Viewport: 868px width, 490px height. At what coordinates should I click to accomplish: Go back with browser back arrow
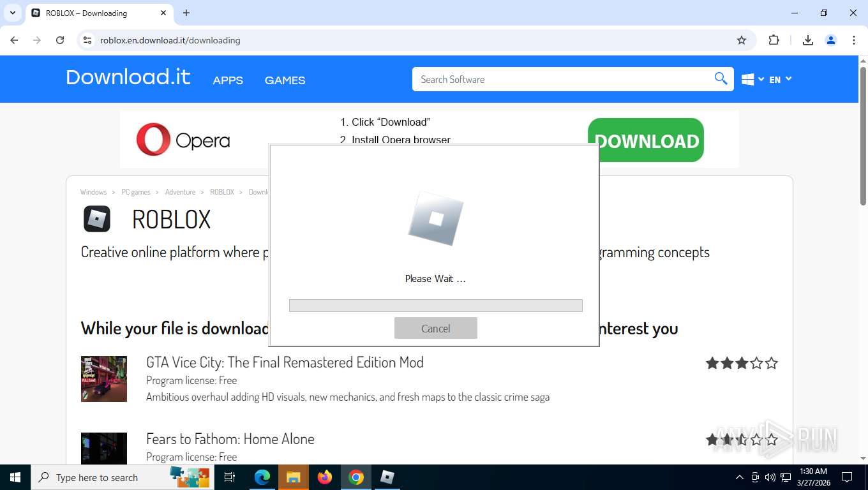point(14,40)
